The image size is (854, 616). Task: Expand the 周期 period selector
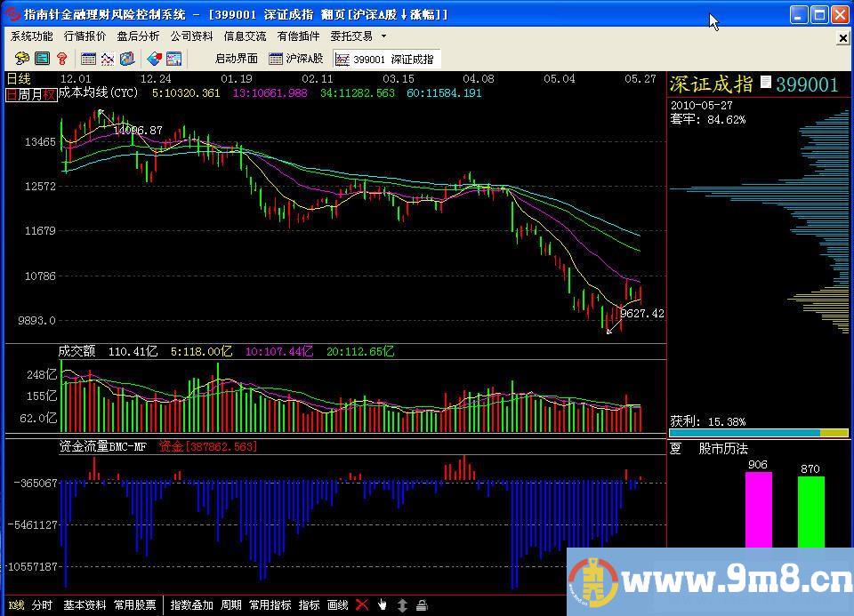(x=231, y=605)
